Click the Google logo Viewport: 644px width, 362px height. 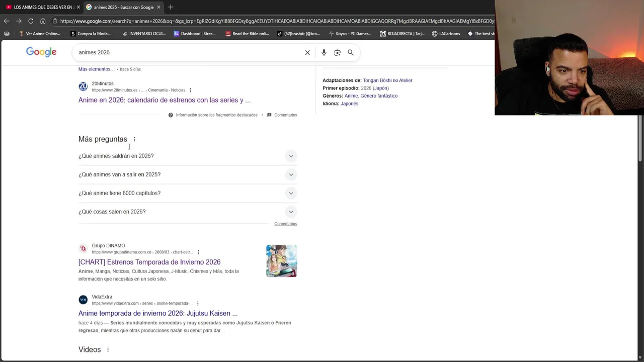tap(41, 52)
